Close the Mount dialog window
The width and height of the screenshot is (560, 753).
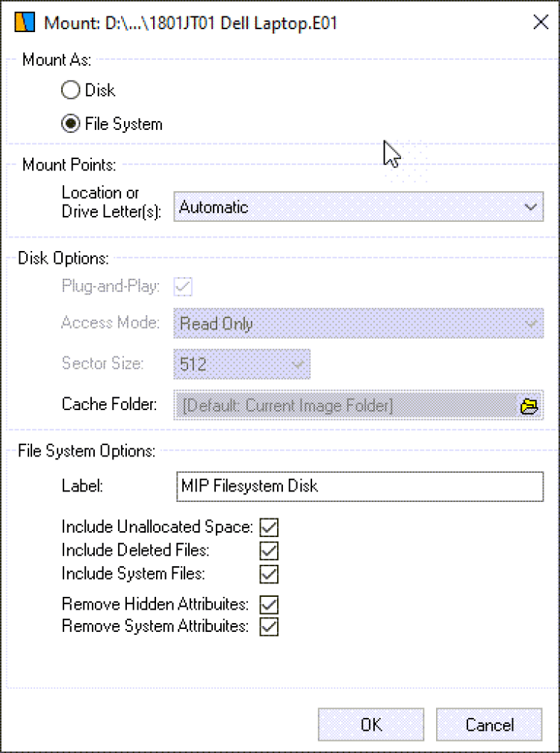point(541,22)
